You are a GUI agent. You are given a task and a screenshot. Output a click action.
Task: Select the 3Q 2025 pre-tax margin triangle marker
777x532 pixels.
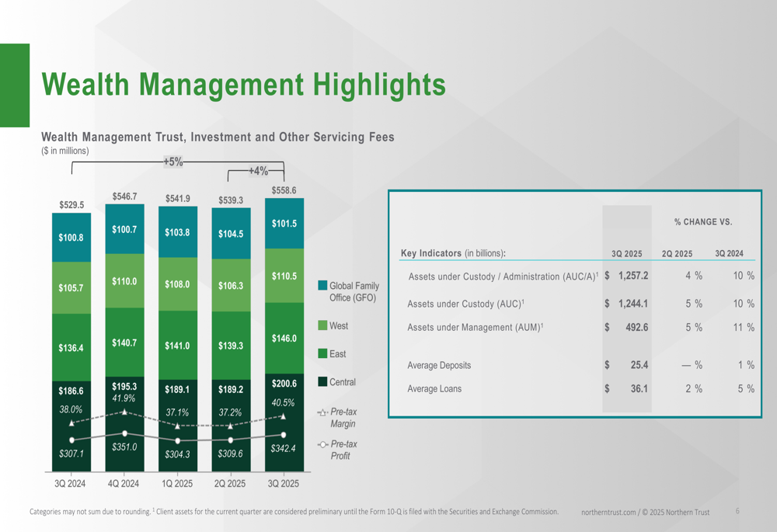(284, 416)
